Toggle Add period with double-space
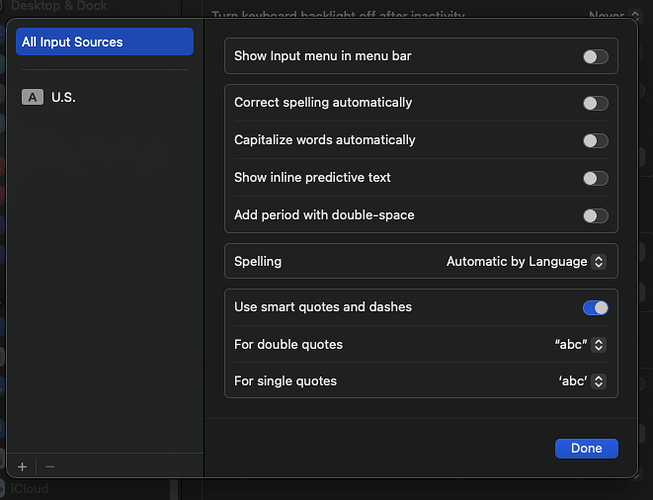The image size is (653, 500). tap(596, 216)
